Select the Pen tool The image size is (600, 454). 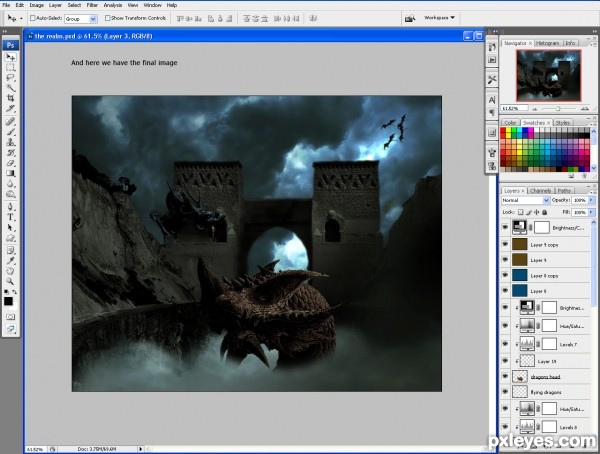pyautogui.click(x=10, y=207)
